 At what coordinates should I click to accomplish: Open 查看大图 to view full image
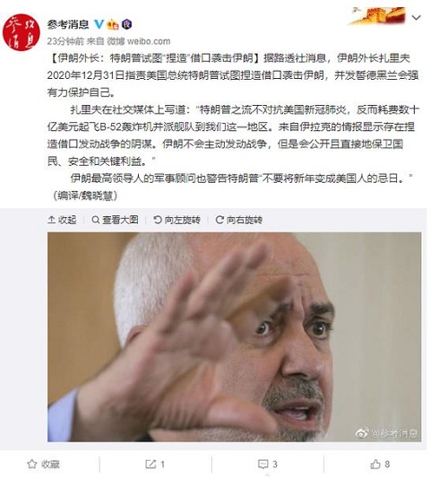coord(115,220)
